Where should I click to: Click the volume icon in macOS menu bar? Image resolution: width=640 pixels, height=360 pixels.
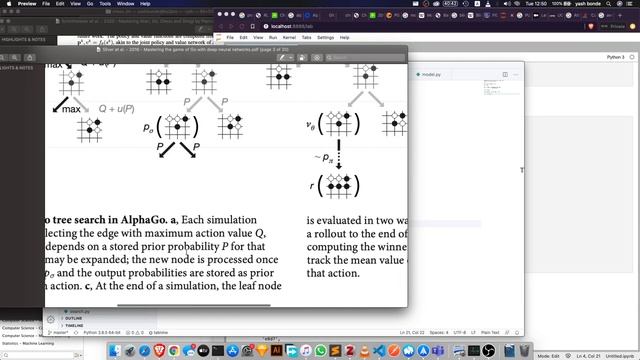[x=507, y=4]
